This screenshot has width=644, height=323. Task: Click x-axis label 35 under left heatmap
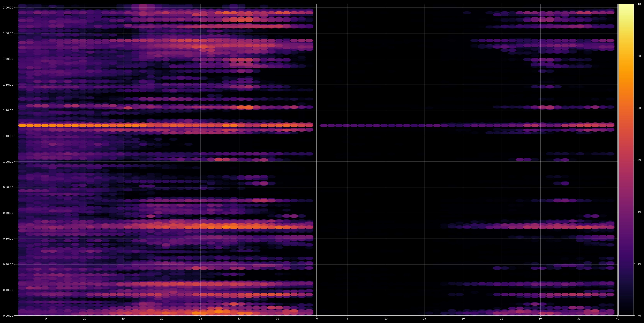point(278,319)
